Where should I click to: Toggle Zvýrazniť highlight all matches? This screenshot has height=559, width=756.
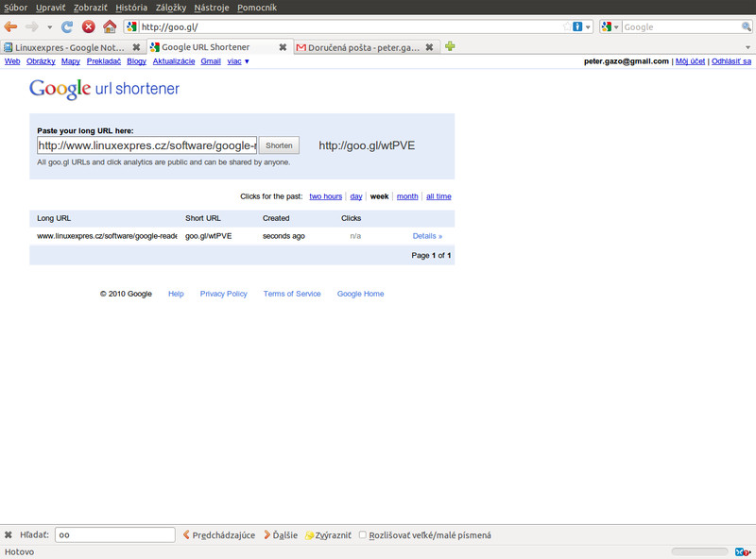(x=328, y=534)
